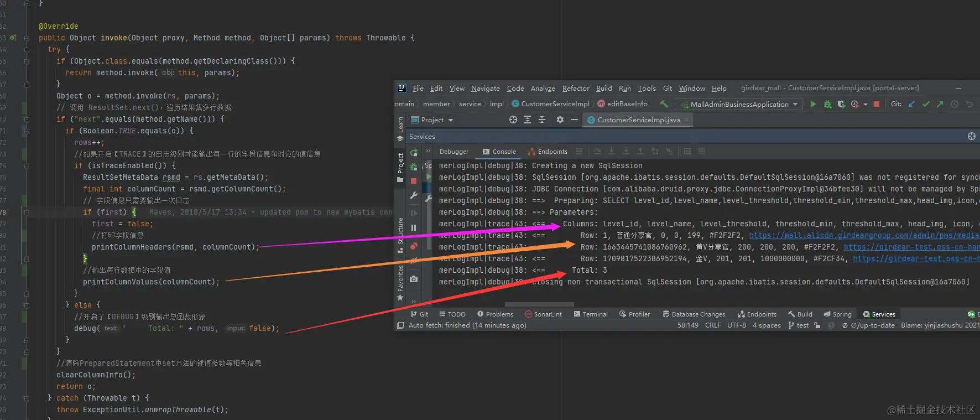Open the Database Changes tool window

(694, 314)
